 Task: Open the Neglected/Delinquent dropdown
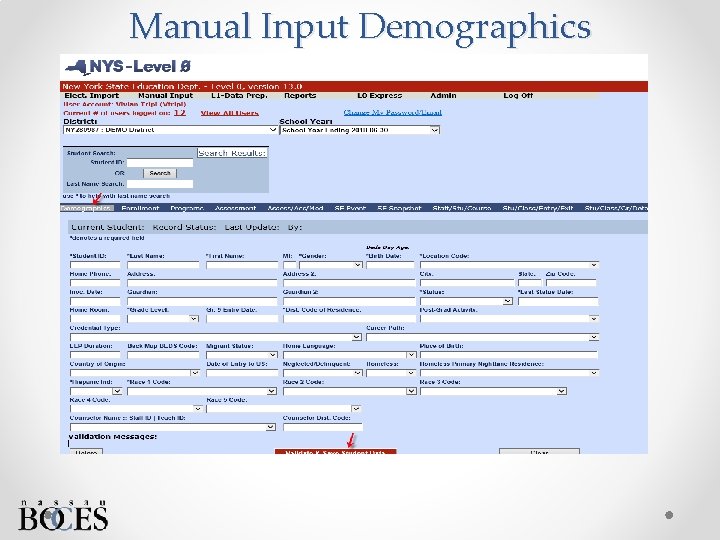tap(323, 373)
